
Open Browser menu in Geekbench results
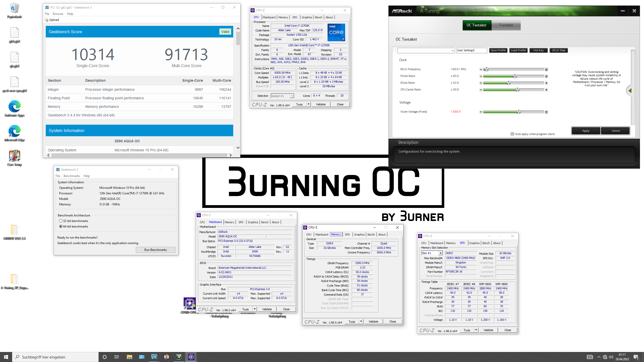pos(58,14)
